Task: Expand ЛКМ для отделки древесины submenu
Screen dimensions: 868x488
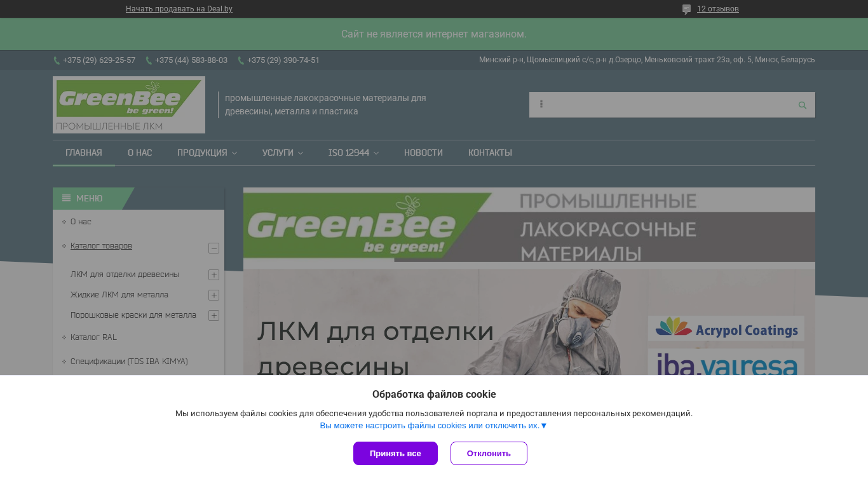Action: [214, 275]
